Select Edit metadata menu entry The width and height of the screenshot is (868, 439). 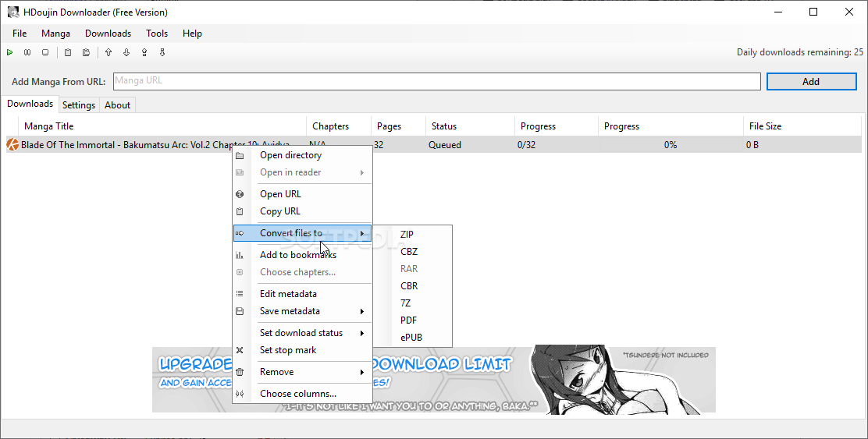[302, 294]
